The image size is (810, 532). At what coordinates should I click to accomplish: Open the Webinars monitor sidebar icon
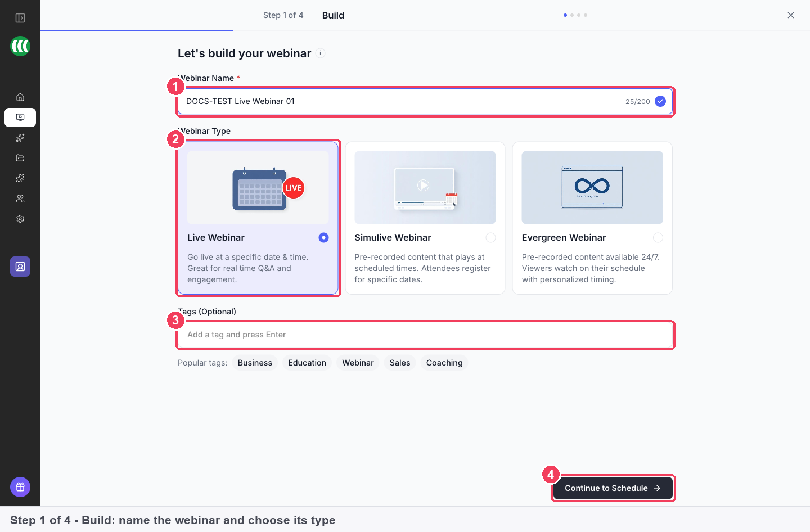point(20,118)
